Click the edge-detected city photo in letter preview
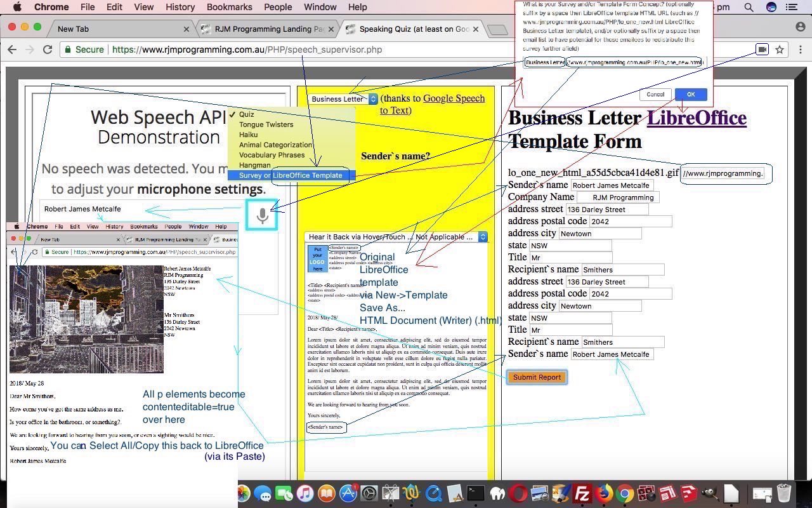This screenshot has height=508, width=812. 86,319
